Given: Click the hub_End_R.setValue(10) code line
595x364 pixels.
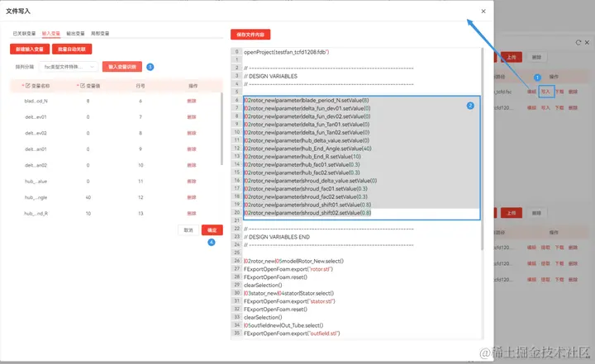Looking at the screenshot, I should point(302,157).
